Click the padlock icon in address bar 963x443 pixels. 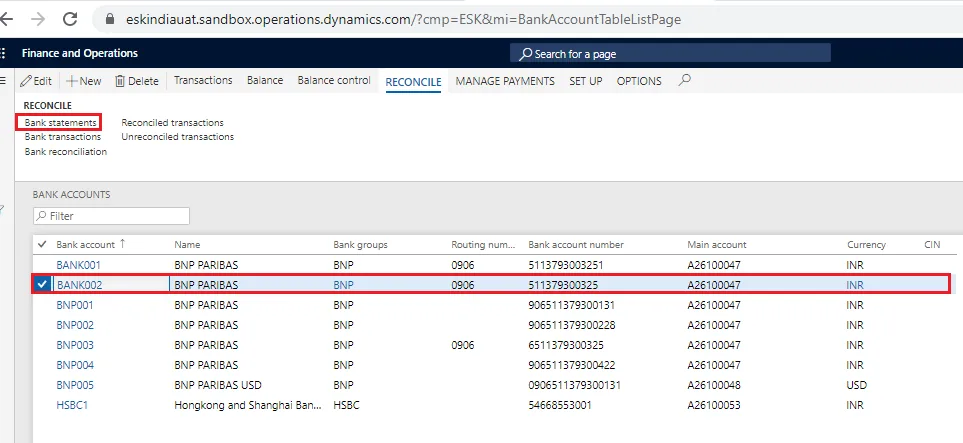110,20
